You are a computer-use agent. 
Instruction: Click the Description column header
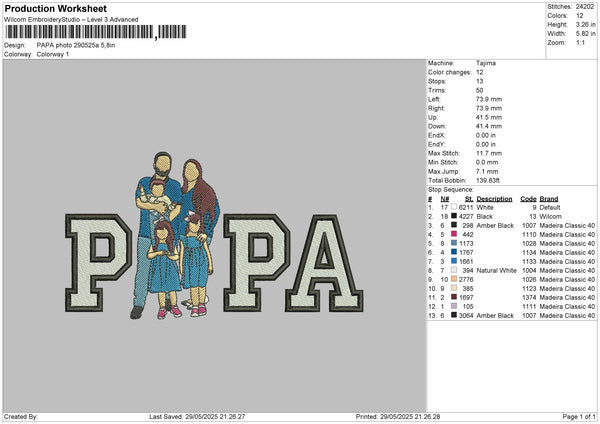pos(494,199)
